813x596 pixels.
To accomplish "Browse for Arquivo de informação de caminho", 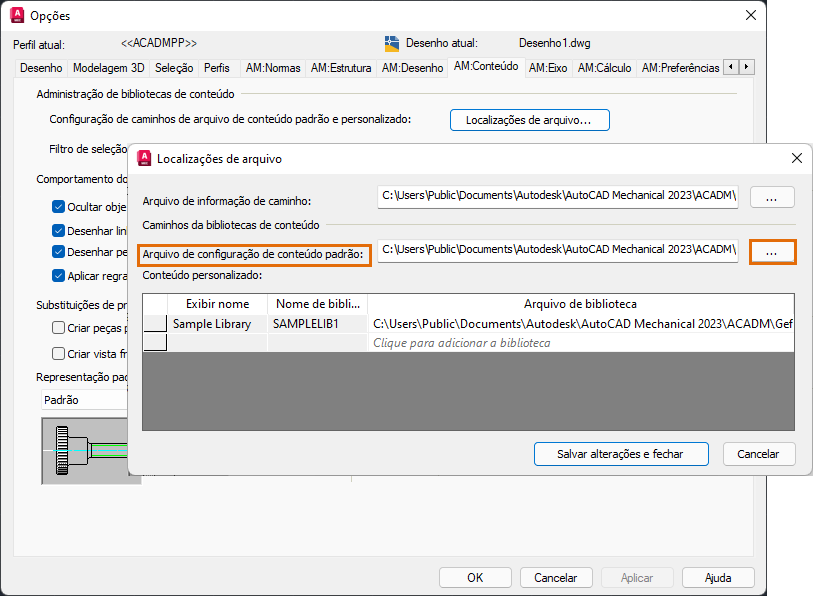I will tap(772, 197).
